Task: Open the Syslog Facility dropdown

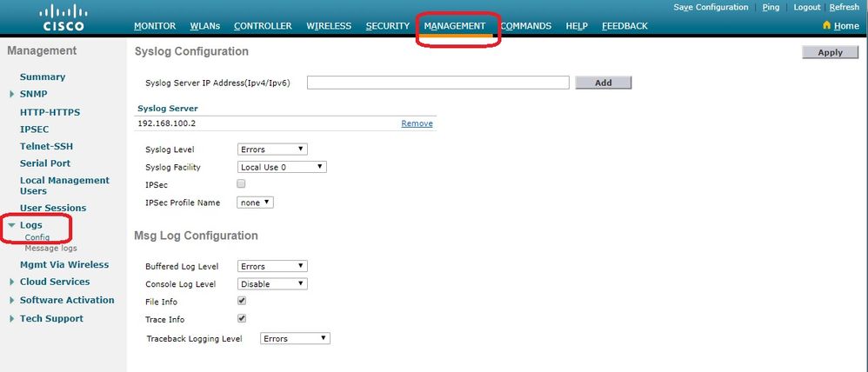Action: (282, 167)
